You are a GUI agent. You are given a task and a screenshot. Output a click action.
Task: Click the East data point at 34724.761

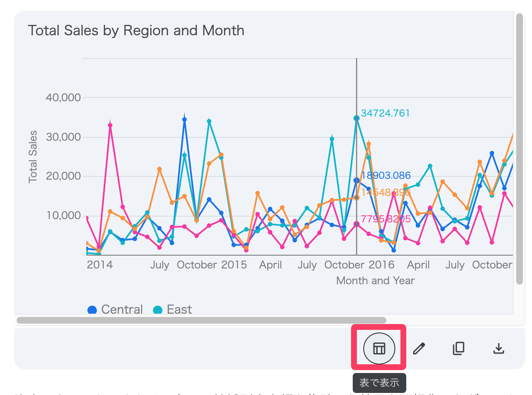tap(356, 118)
